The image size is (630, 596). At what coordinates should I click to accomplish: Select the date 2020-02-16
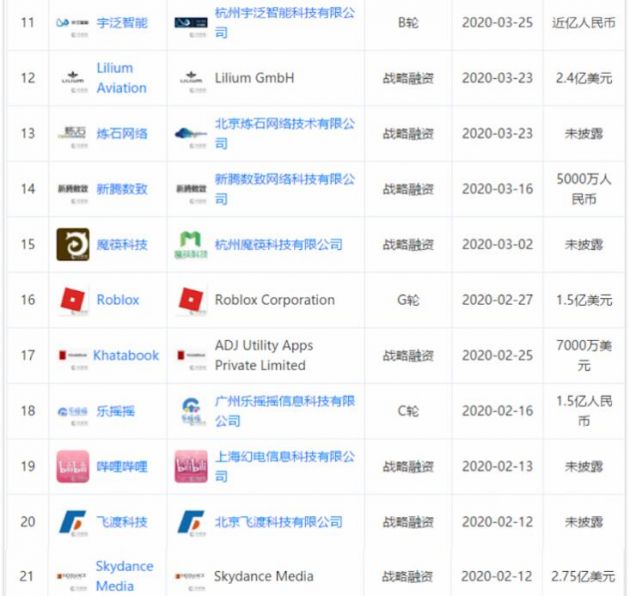497,411
